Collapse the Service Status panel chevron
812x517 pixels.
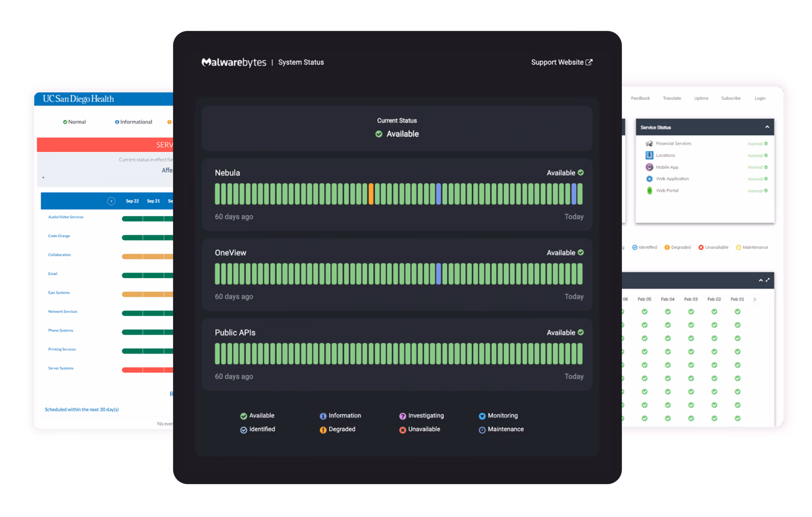[x=767, y=127]
